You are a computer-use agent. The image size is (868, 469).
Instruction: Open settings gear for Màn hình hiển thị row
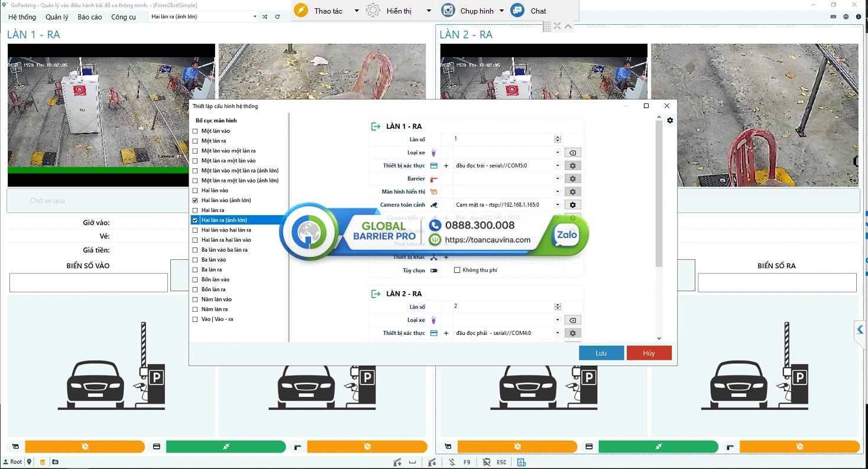[572, 192]
